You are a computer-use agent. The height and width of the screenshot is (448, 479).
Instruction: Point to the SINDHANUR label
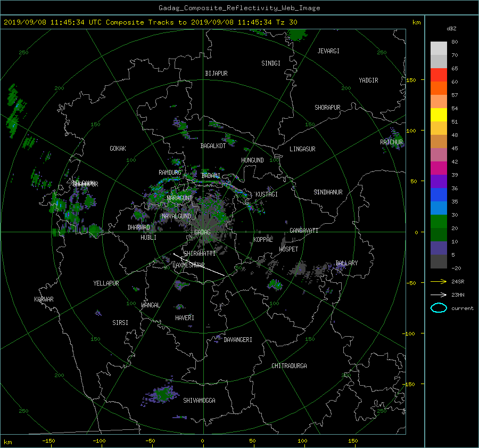328,192
